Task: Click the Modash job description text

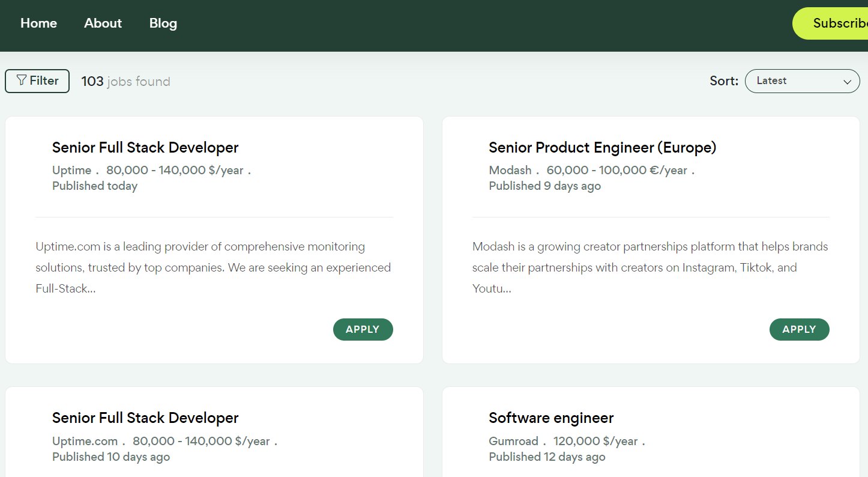Action: (x=650, y=267)
